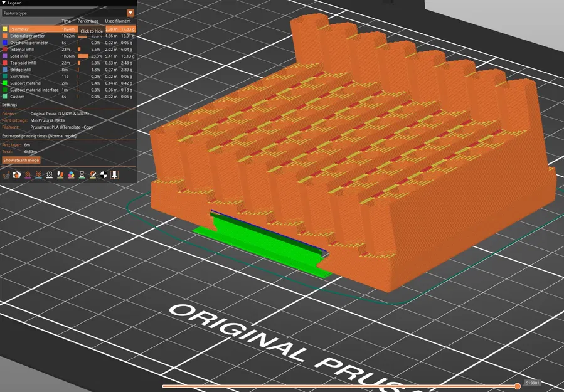Click first layer time 6m value
Viewport: 564px width, 392px height.
click(x=27, y=145)
